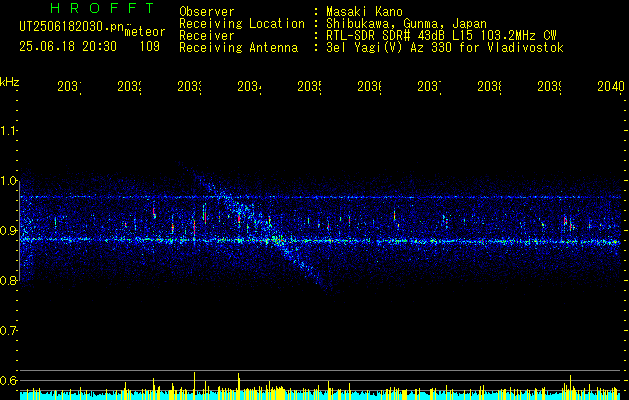Click the 2033 time axis marker

point(190,86)
